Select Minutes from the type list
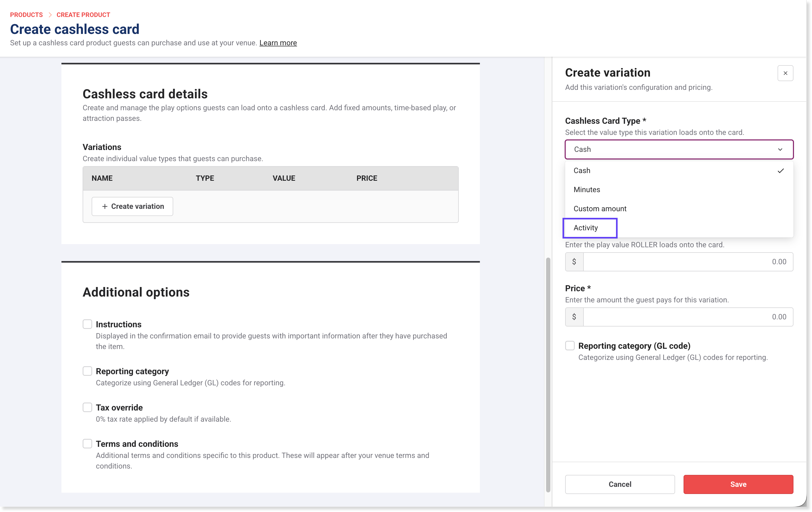Image resolution: width=812 pixels, height=512 pixels. [x=587, y=190]
